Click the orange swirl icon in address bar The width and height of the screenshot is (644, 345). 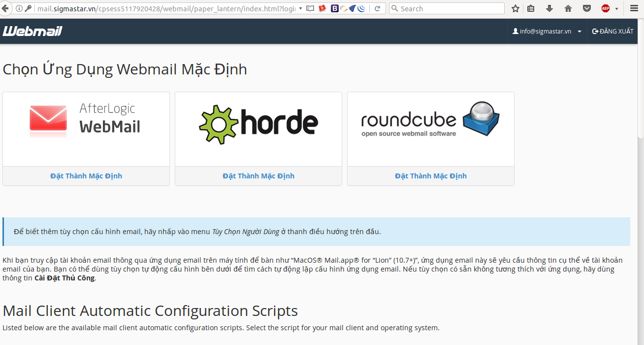[344, 8]
